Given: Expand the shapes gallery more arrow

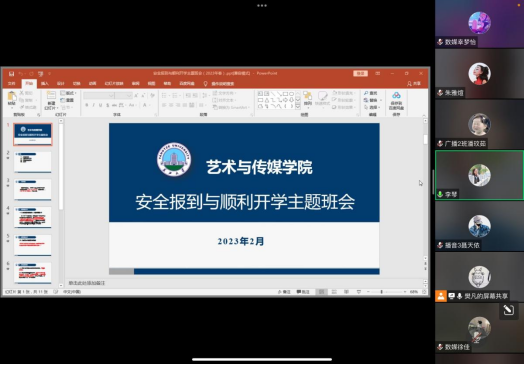Looking at the screenshot, I should coord(298,106).
